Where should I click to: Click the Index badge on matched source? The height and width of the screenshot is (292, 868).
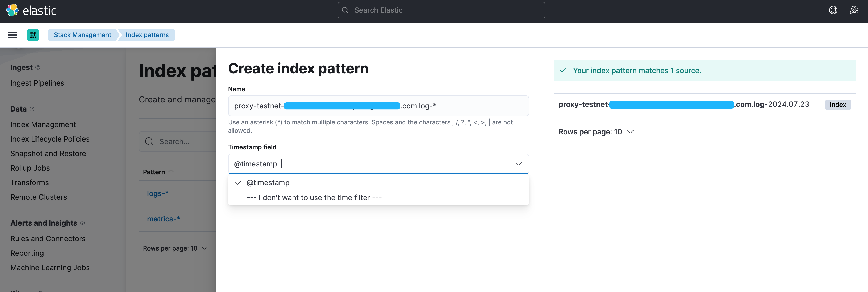click(x=838, y=105)
